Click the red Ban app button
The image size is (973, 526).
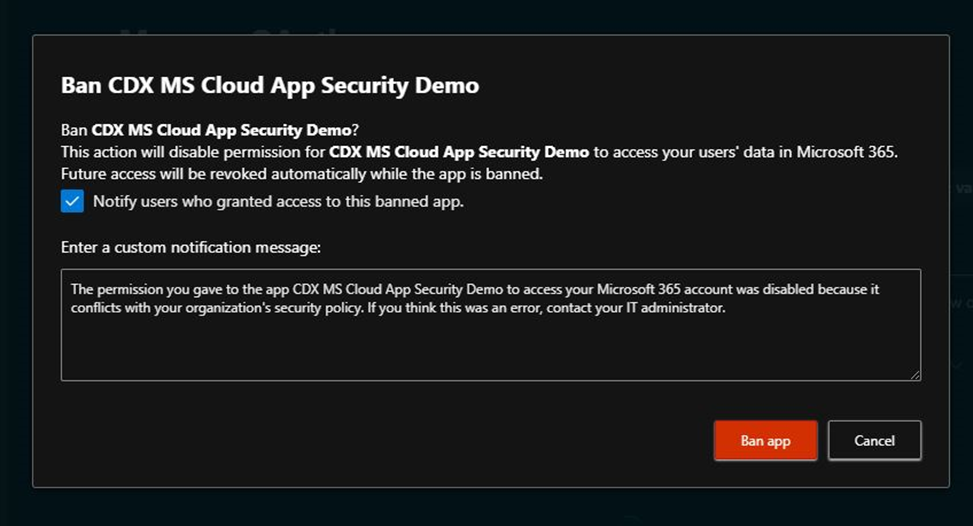[765, 440]
